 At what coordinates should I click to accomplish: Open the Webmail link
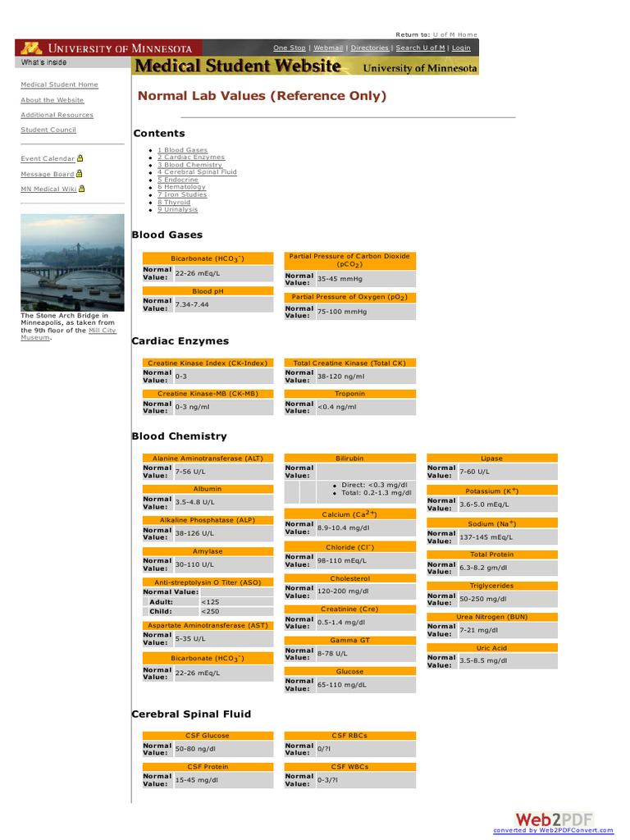(x=328, y=48)
